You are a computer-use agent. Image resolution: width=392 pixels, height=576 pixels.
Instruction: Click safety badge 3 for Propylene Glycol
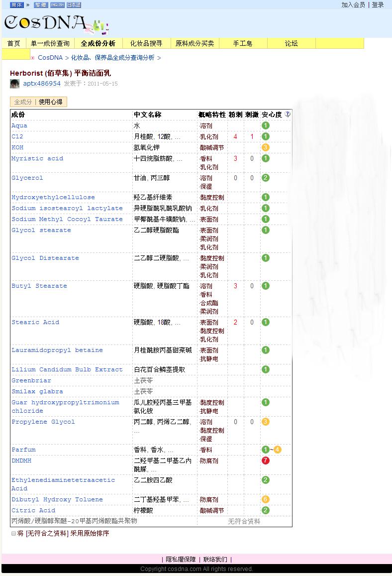[266, 422]
